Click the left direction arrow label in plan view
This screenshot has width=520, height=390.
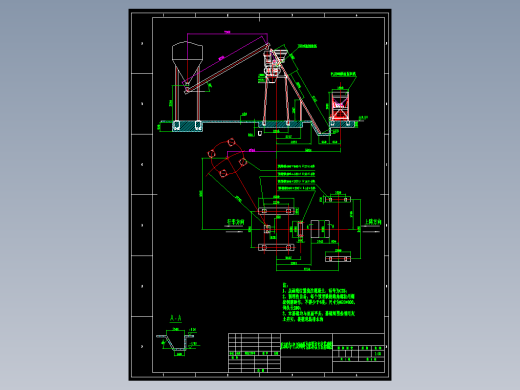(x=236, y=222)
